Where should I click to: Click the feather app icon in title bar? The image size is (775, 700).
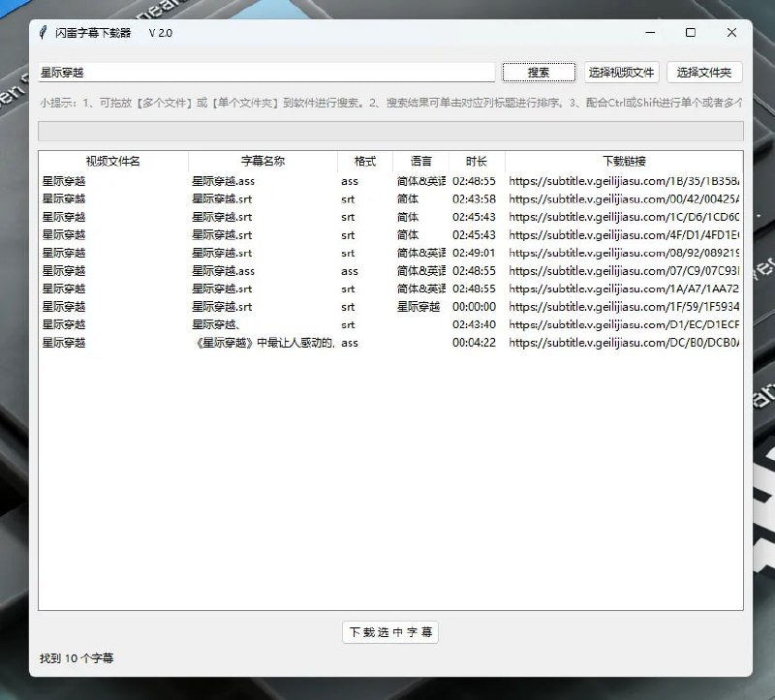point(43,33)
